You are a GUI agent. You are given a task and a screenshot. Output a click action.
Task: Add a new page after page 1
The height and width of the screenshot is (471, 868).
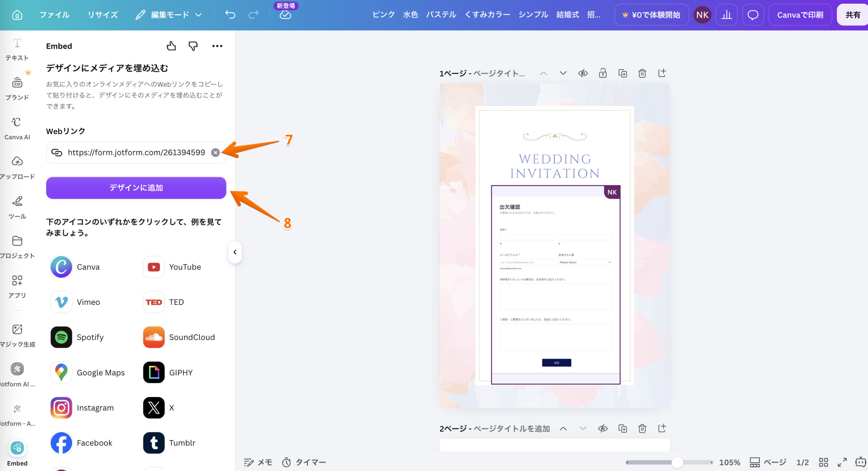coord(662,73)
